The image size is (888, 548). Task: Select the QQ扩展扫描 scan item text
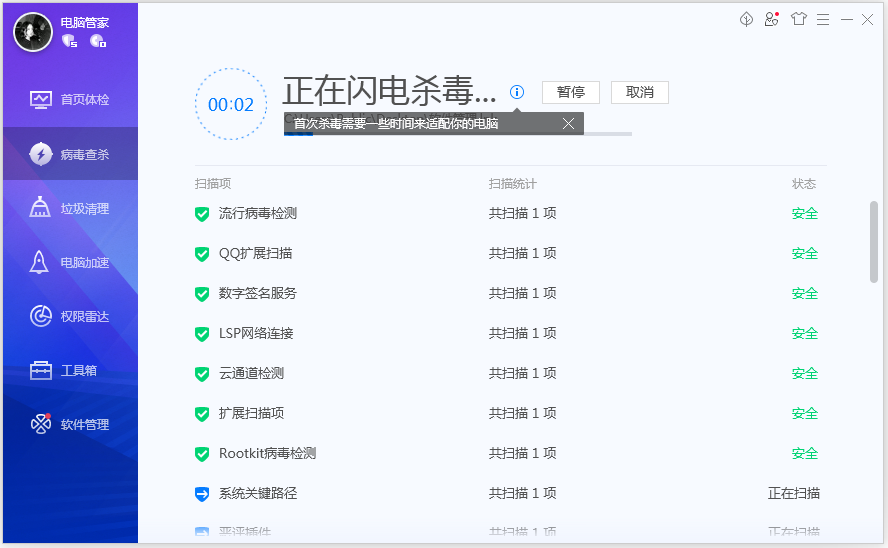pyautogui.click(x=255, y=254)
